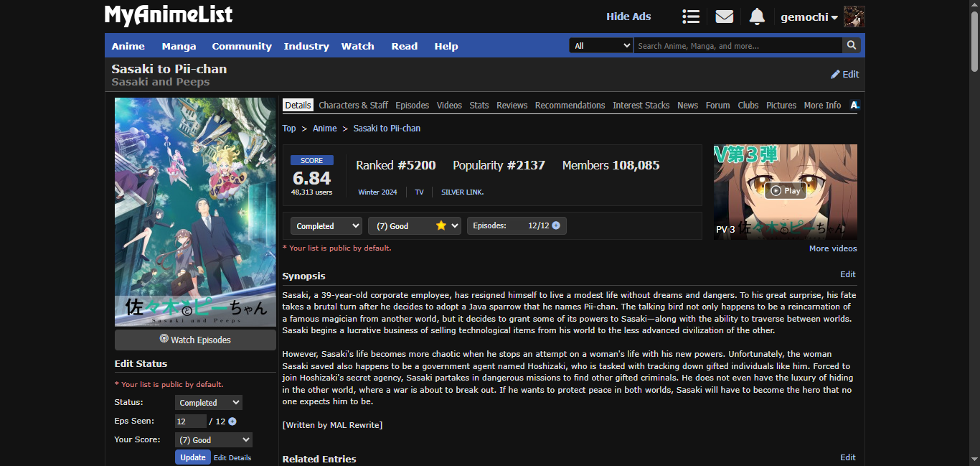Click the anime poster image
Viewport: 980px width, 466px height.
(195, 212)
